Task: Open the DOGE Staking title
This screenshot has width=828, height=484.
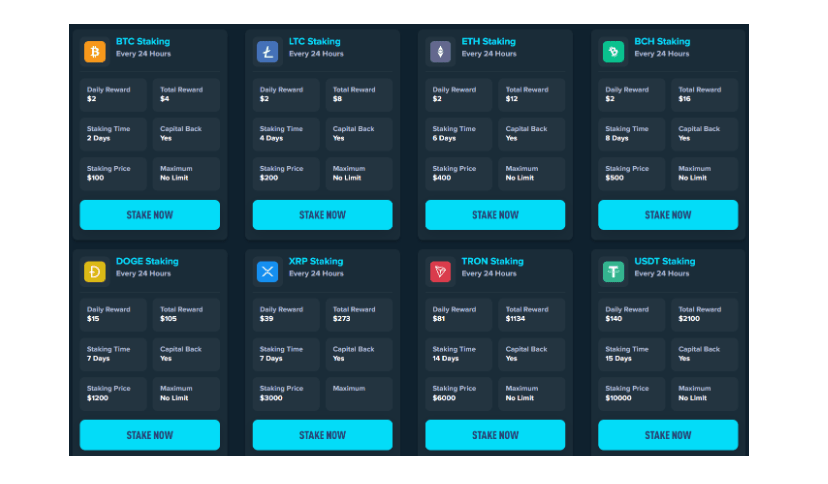Action: tap(147, 261)
